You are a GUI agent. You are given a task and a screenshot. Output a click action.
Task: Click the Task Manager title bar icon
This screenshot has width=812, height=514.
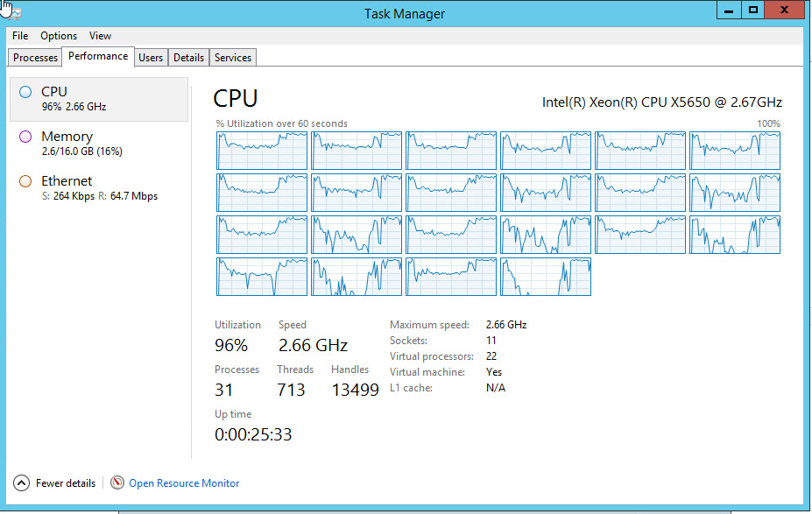click(x=13, y=12)
